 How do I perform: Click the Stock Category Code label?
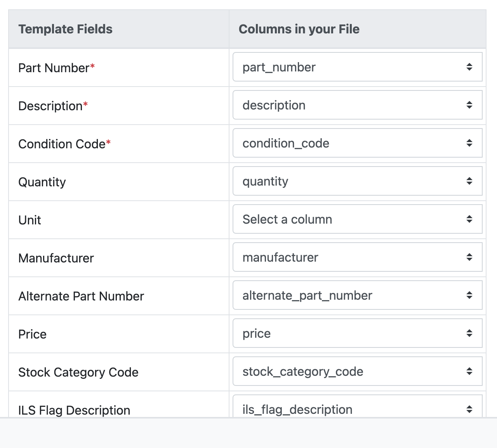78,372
